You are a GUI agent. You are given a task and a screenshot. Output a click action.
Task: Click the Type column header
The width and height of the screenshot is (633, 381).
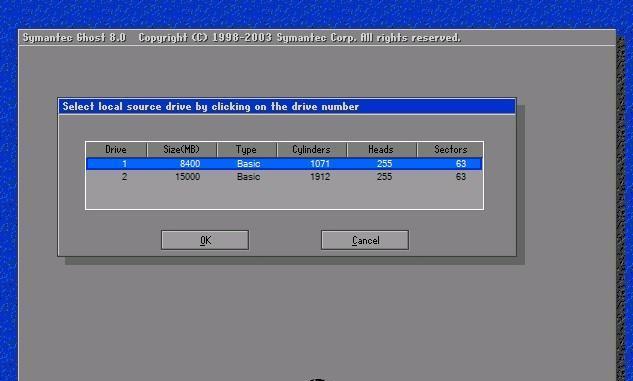(247, 150)
